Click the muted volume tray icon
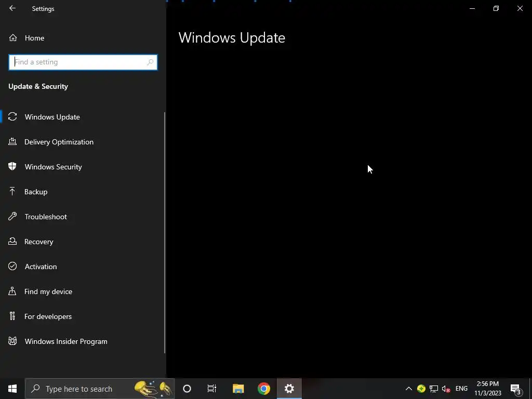Image resolution: width=532 pixels, height=399 pixels. [x=446, y=389]
